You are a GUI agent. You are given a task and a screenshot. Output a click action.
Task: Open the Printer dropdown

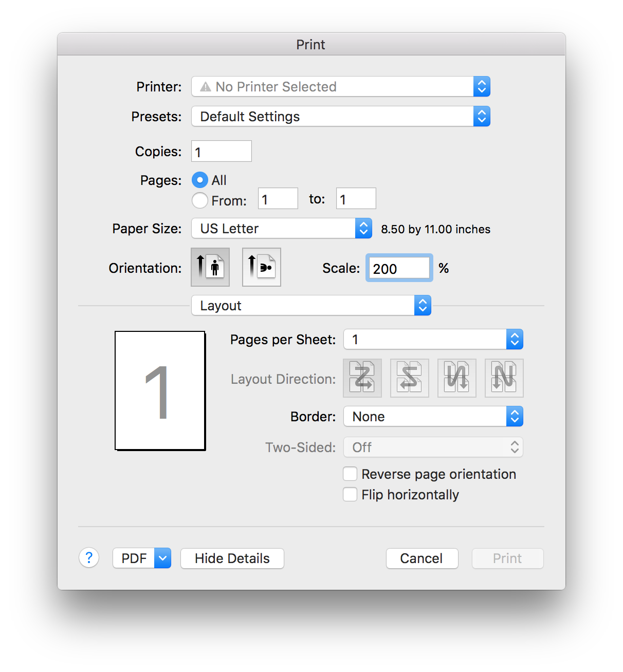[x=341, y=86]
